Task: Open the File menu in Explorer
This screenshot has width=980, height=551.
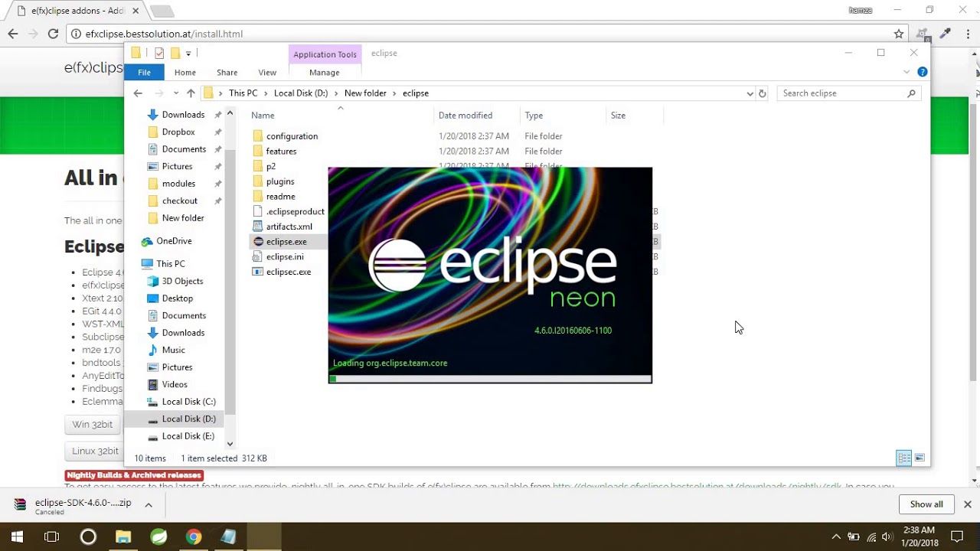Action: click(x=144, y=72)
